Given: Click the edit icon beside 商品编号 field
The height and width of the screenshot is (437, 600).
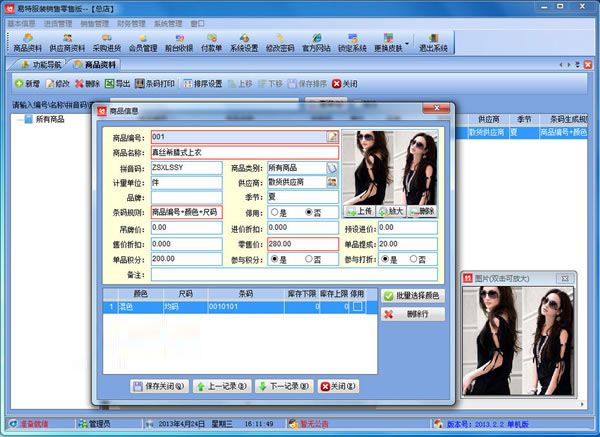Looking at the screenshot, I should (x=332, y=136).
